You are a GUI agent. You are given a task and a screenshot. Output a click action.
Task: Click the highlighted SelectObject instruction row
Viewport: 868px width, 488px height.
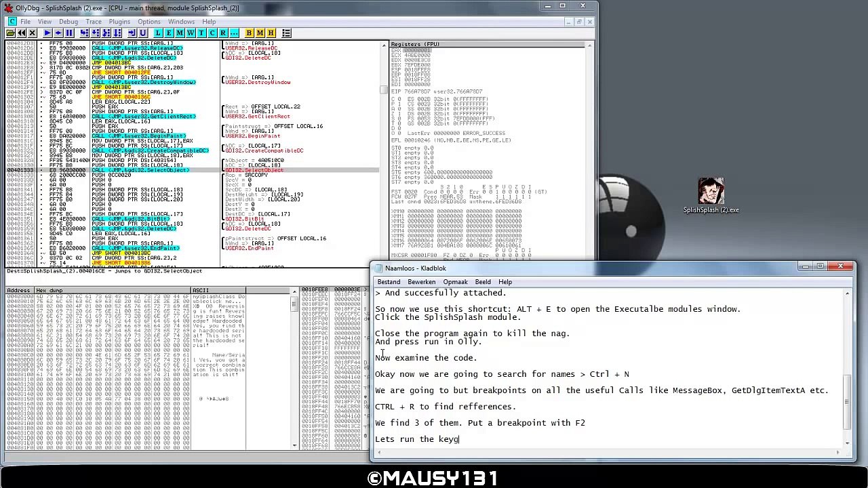tap(193, 170)
